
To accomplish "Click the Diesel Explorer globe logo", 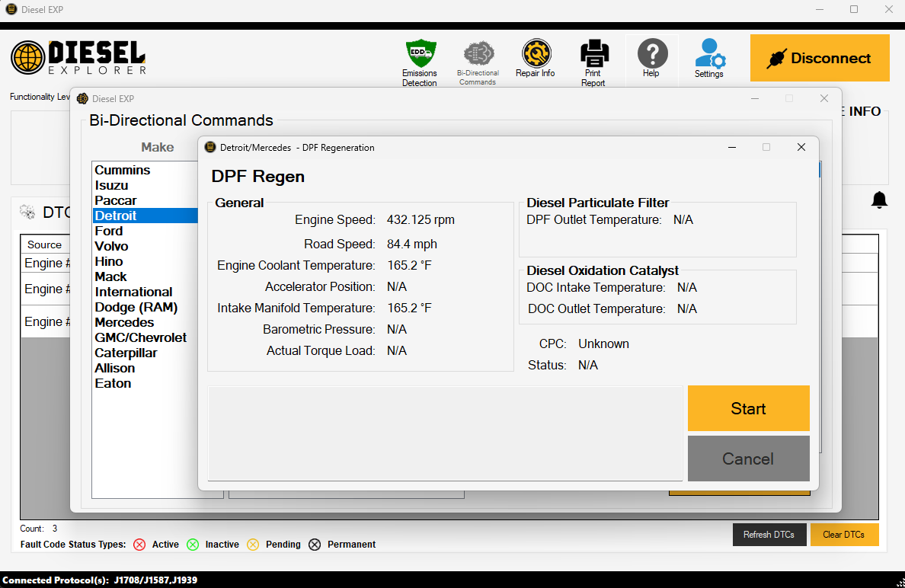I will pyautogui.click(x=27, y=58).
